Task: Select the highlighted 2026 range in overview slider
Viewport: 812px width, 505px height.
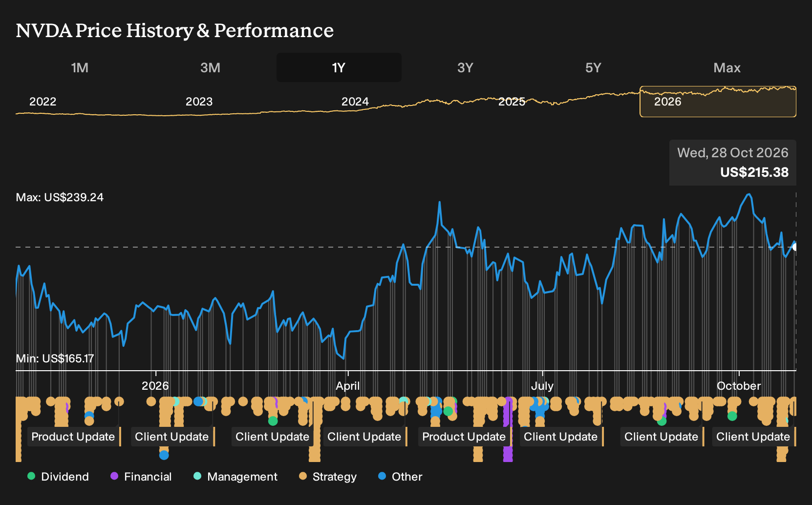Action: pos(718,102)
